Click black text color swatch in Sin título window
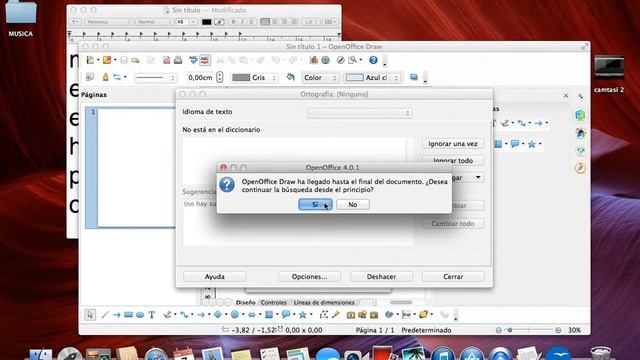This screenshot has width=640, height=360. (207, 22)
